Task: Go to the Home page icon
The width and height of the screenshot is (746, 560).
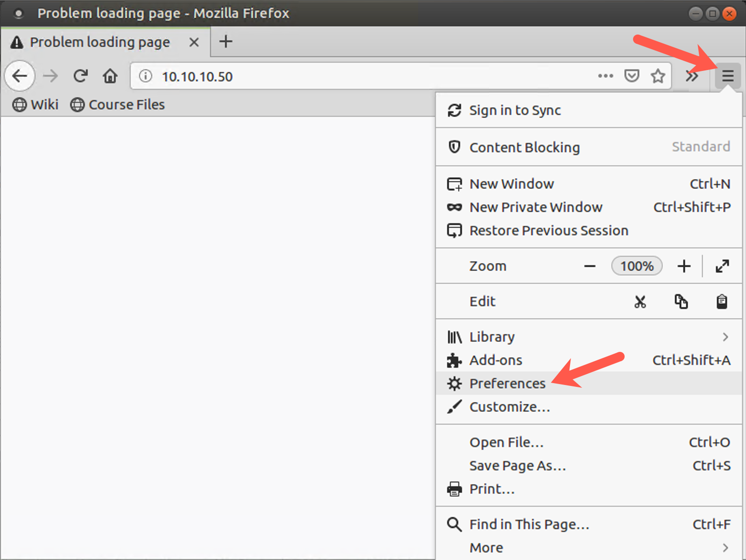Action: (110, 76)
